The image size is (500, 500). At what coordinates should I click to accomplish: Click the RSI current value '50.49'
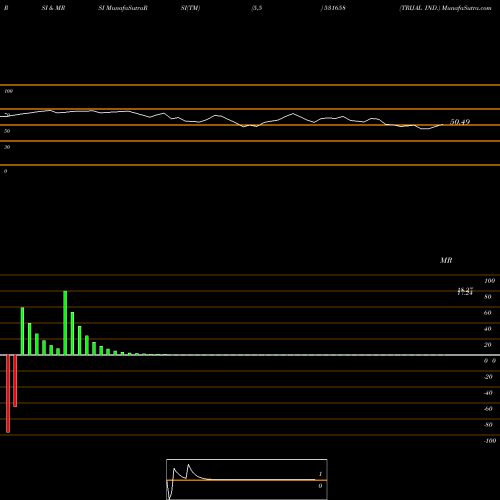click(x=460, y=122)
